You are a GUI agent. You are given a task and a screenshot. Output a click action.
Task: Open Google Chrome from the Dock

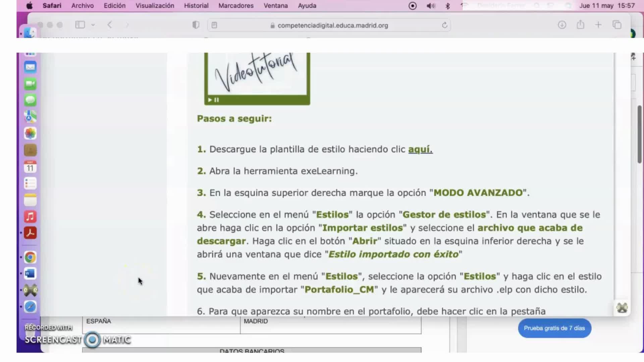(x=30, y=257)
